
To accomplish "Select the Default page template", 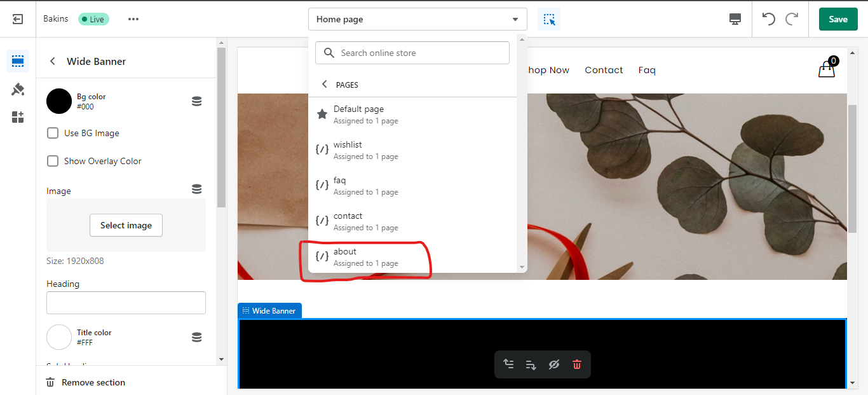I will click(x=412, y=114).
